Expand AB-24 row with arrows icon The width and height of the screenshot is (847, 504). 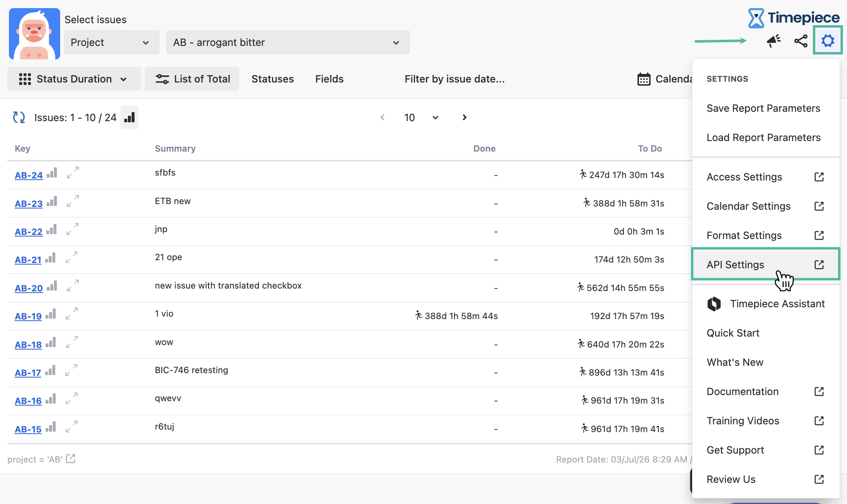(73, 172)
